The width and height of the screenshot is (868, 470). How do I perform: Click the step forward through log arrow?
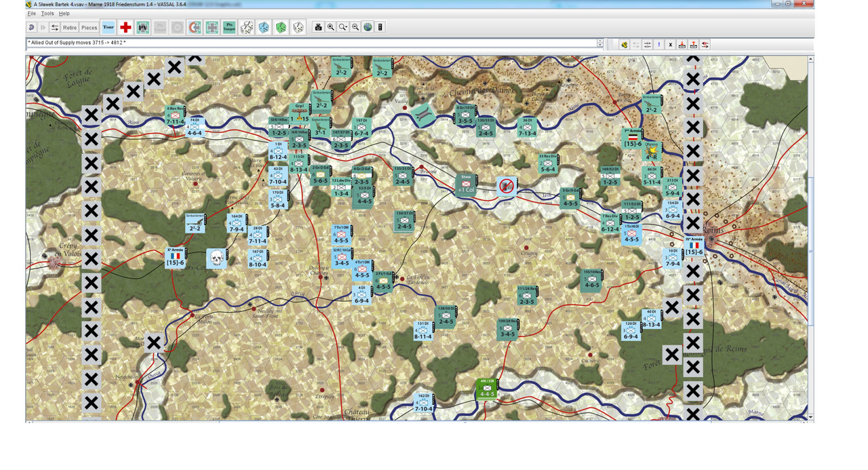(44, 27)
